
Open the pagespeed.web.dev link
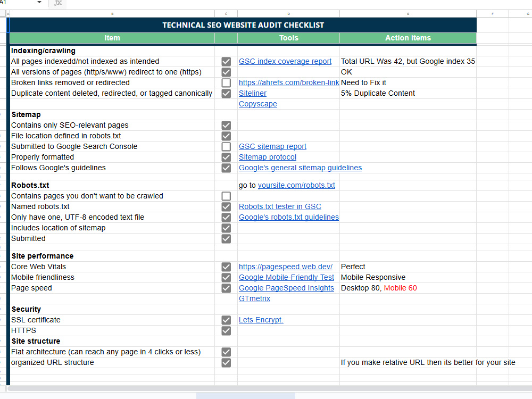click(286, 267)
